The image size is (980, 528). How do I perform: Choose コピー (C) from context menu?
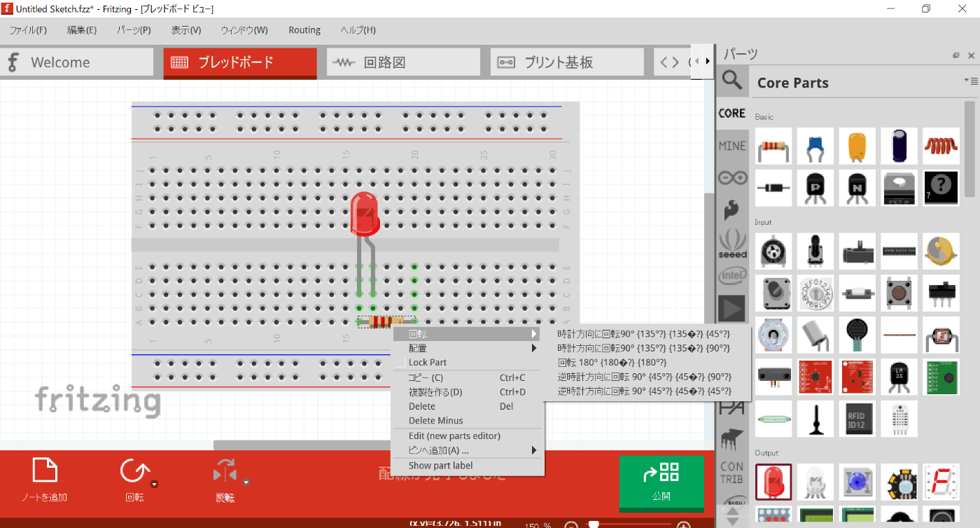tap(467, 377)
